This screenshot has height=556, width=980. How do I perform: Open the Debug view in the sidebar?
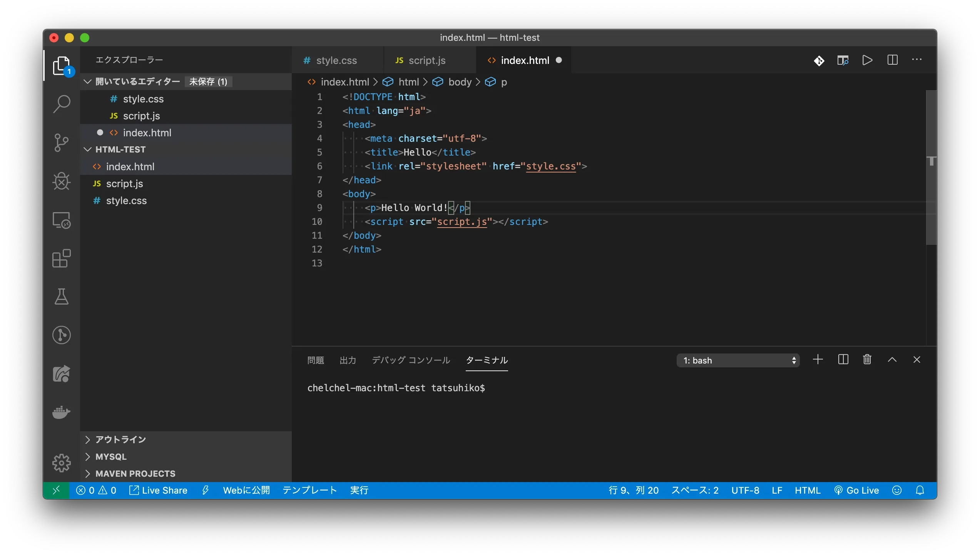coord(61,181)
